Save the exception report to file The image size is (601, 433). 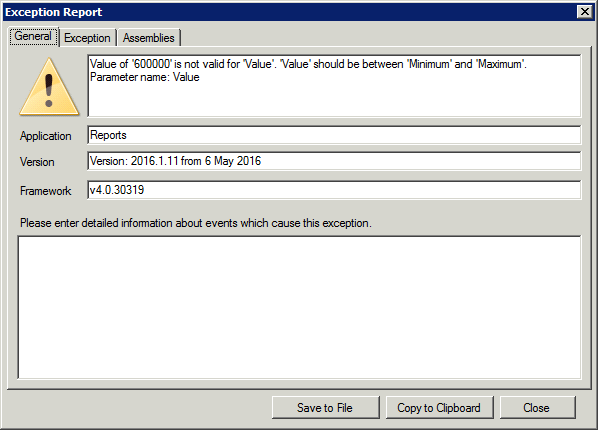click(325, 408)
